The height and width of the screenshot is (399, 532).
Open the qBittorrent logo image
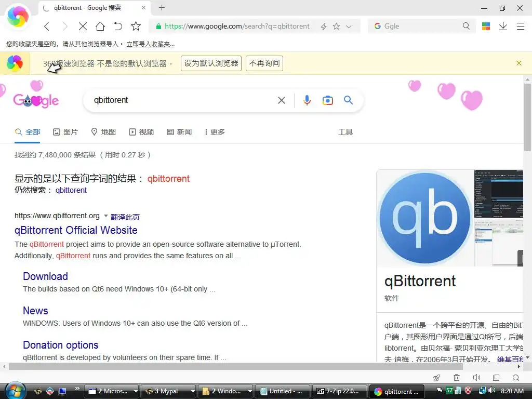(425, 218)
